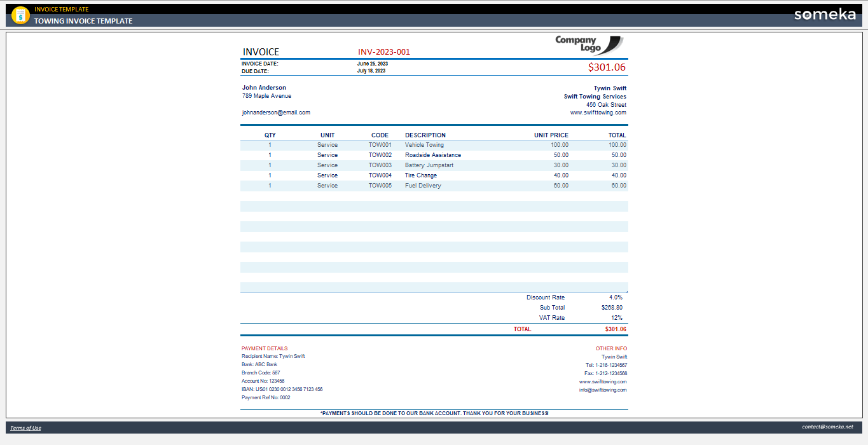Click the Discount Rate 4.0% value
The width and height of the screenshot is (868, 445).
click(616, 298)
